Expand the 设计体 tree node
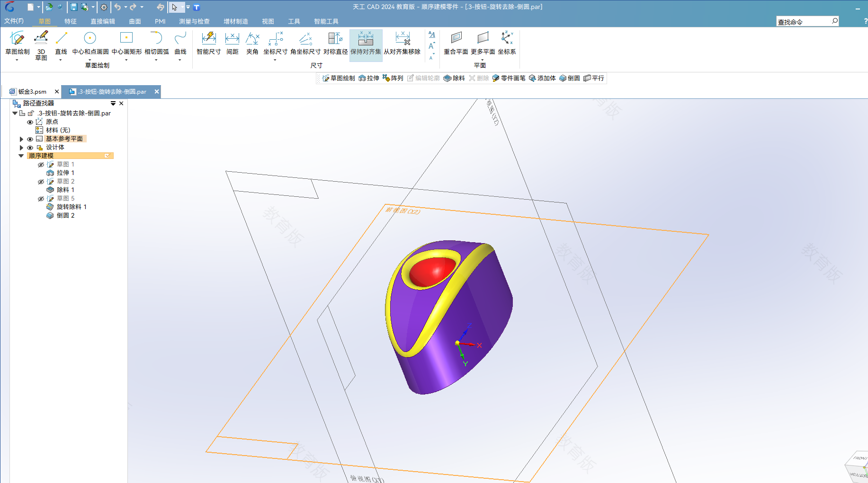Viewport: 868px width, 483px height. pyautogui.click(x=21, y=148)
